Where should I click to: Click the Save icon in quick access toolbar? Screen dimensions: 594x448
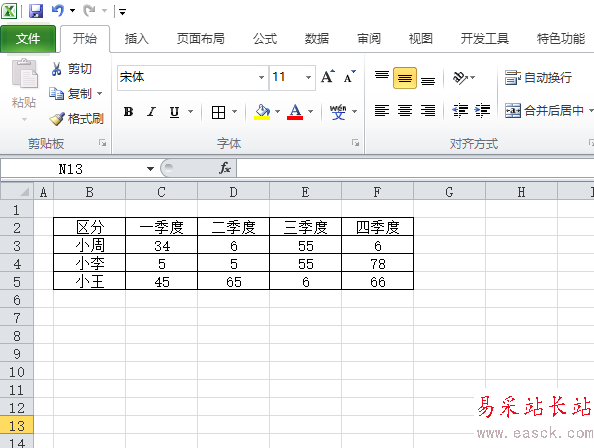36,11
